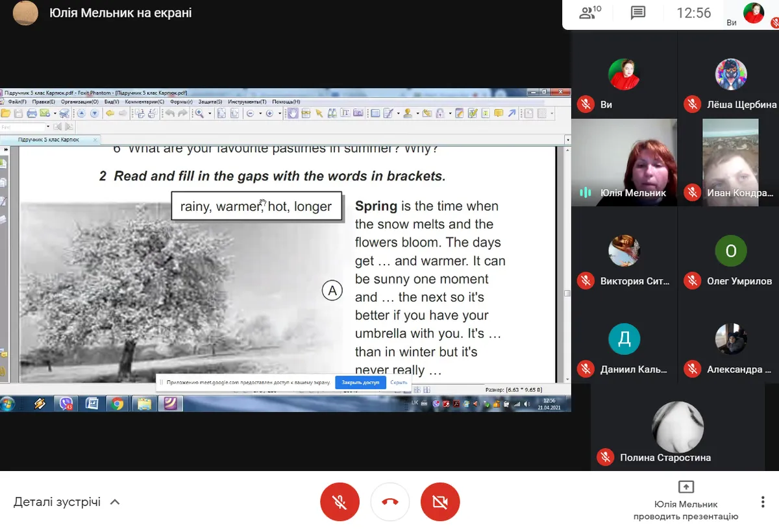Image resolution: width=779 pixels, height=532 pixels.
Task: Open the tab list dropdown arrow
Action: (568, 139)
